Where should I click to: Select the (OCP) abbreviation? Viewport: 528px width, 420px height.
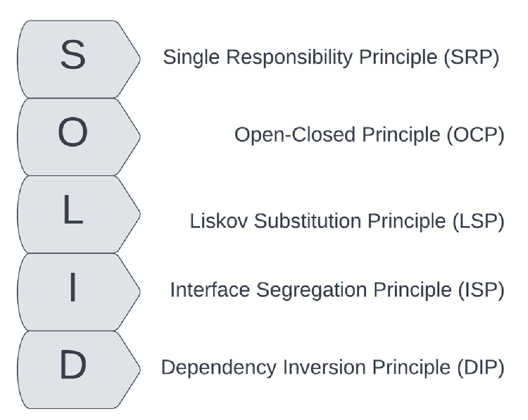tap(476, 136)
